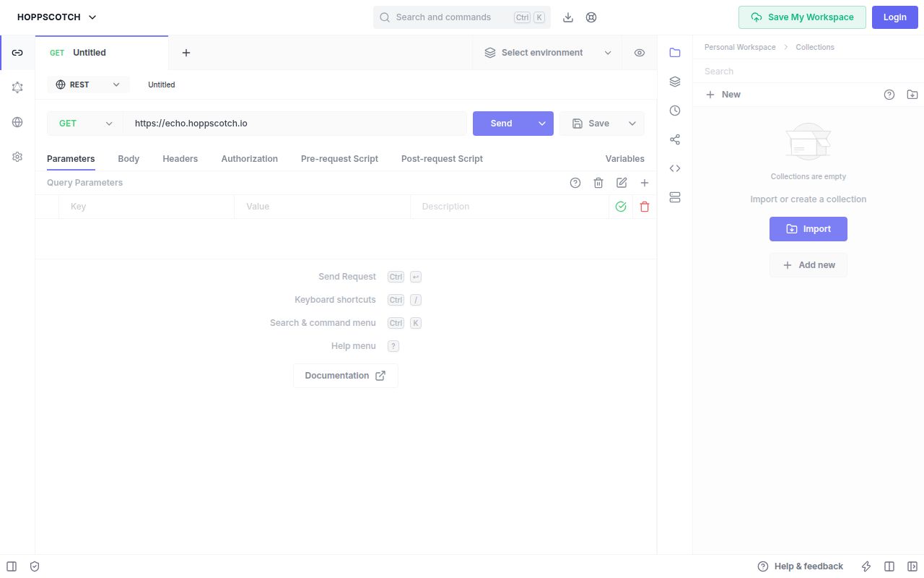Switch to the Headers tab
Screen dimensions: 924x578
pyautogui.click(x=180, y=159)
